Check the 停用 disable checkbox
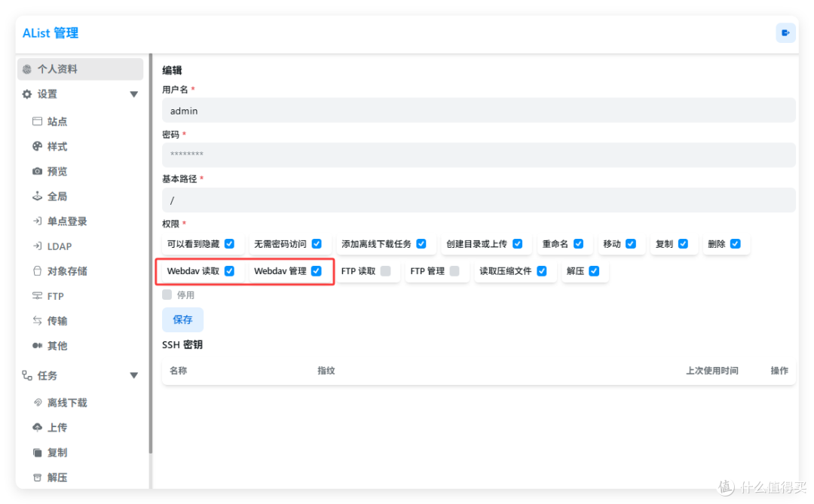The height and width of the screenshot is (504, 814). [x=167, y=295]
